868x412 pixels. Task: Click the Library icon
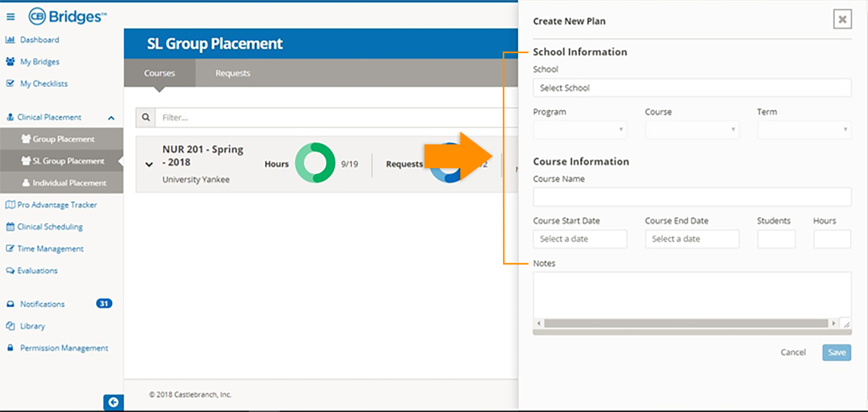tap(10, 326)
